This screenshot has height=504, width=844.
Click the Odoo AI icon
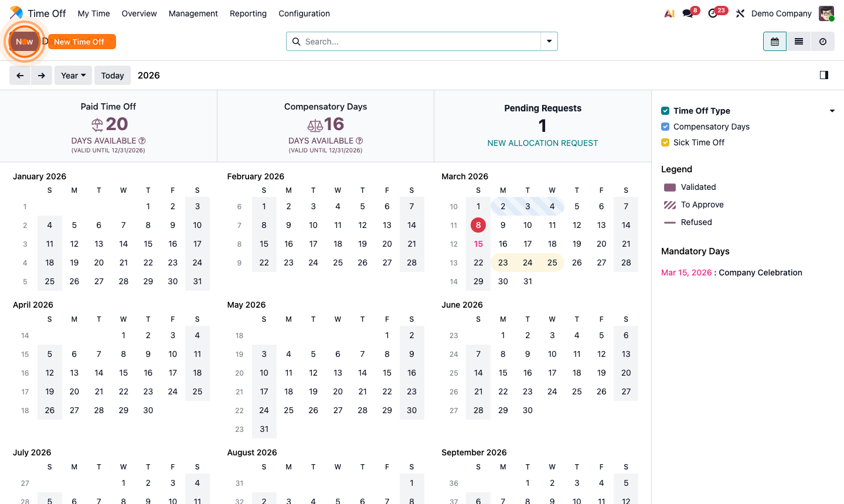click(669, 13)
